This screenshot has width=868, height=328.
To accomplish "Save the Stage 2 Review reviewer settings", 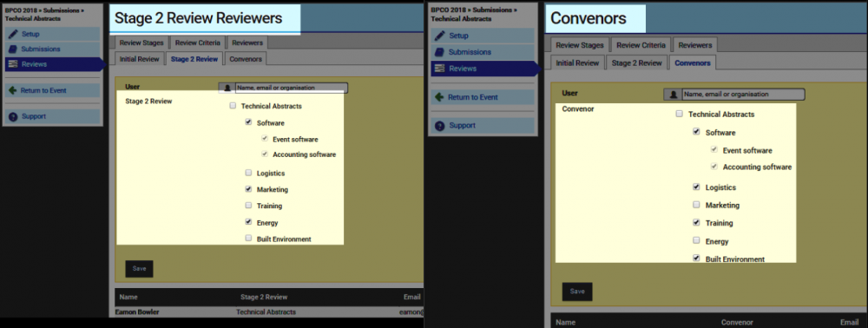I will 139,269.
